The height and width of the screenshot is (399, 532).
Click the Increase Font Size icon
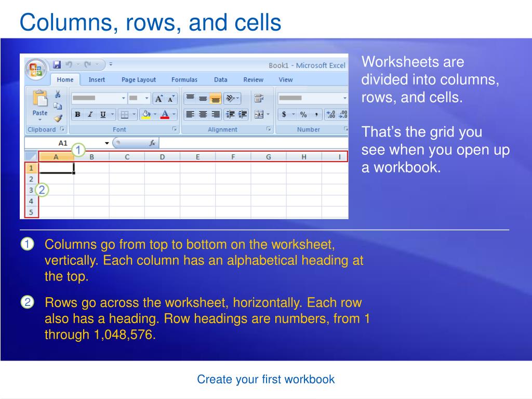(158, 98)
